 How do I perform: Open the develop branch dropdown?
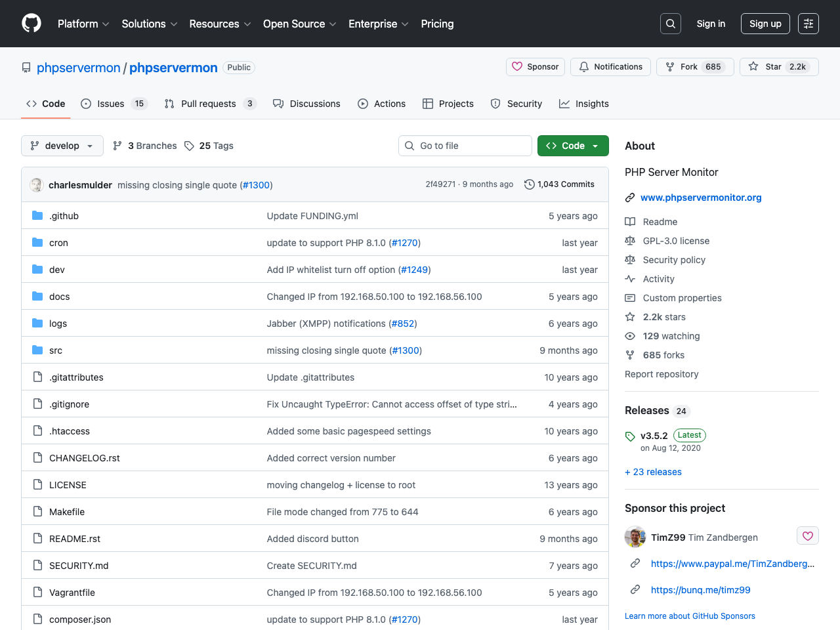[x=62, y=145]
